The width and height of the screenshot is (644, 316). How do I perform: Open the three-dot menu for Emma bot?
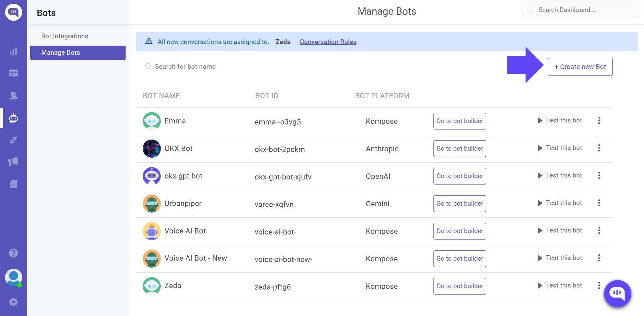coord(599,120)
